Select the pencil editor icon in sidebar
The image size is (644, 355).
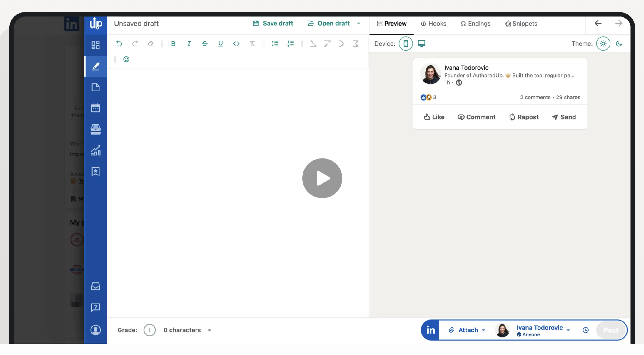[x=96, y=66]
